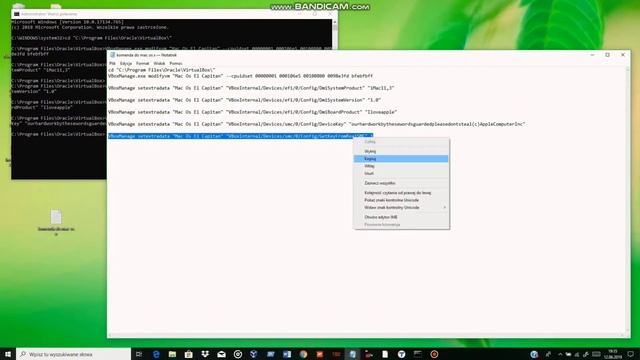The width and height of the screenshot is (640, 360).
Task: Expand Wstaw znak kontrolny Unicode submenu
Action: (401, 207)
